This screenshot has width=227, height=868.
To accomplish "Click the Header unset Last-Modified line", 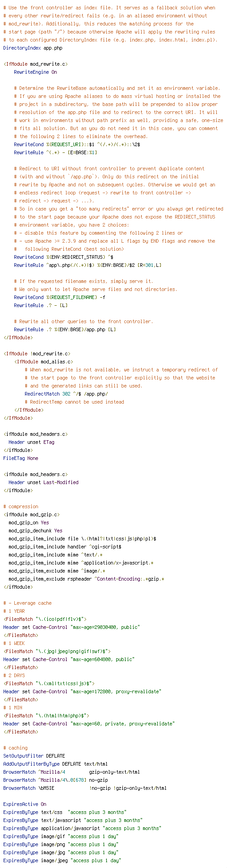I will point(43,482).
